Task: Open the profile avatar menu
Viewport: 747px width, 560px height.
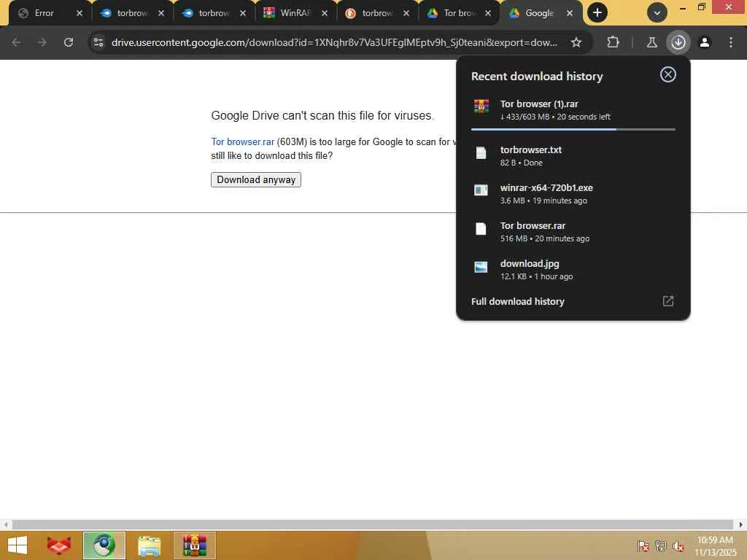Action: tap(705, 42)
